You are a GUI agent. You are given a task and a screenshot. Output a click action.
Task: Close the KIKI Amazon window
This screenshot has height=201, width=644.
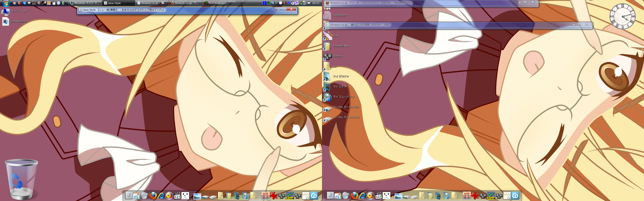point(587,24)
